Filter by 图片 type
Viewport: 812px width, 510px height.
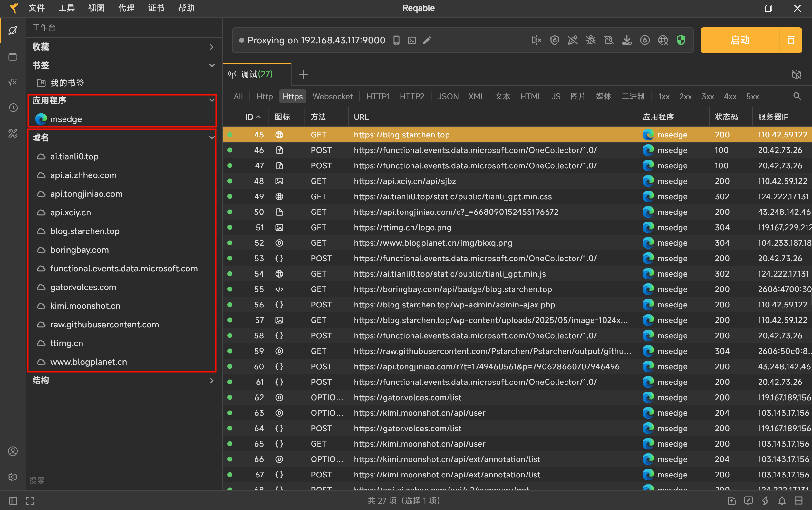tap(578, 96)
